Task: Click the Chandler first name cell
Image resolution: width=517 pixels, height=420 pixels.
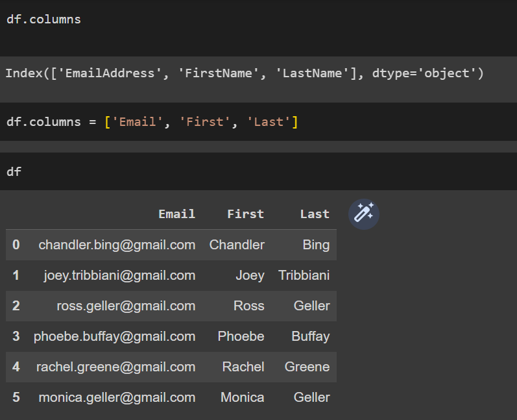Action: pos(237,245)
